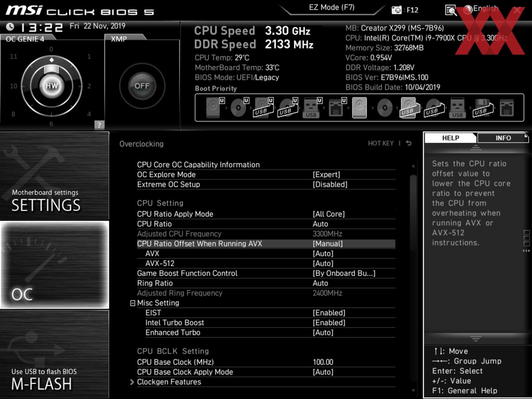Switch to the HELP tab

click(x=451, y=138)
